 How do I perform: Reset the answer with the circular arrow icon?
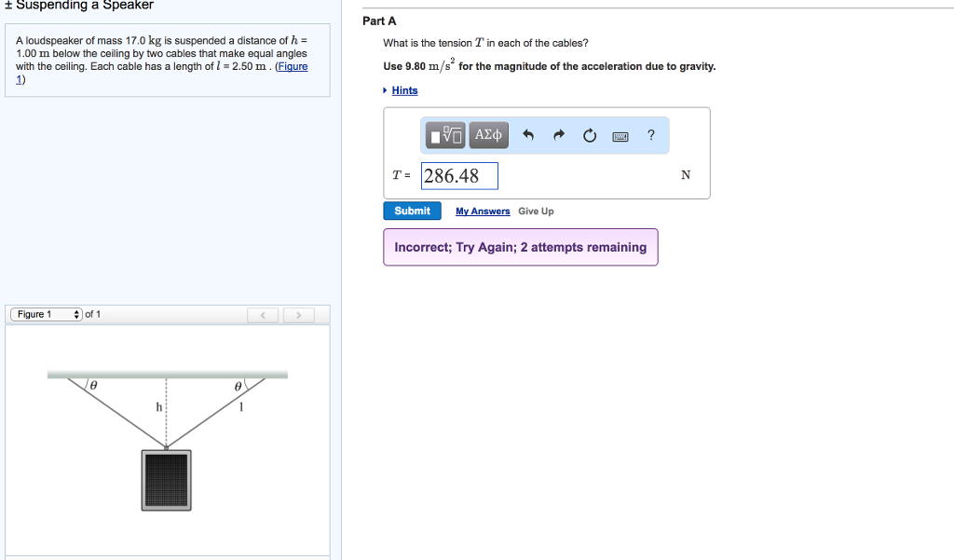pyautogui.click(x=590, y=136)
